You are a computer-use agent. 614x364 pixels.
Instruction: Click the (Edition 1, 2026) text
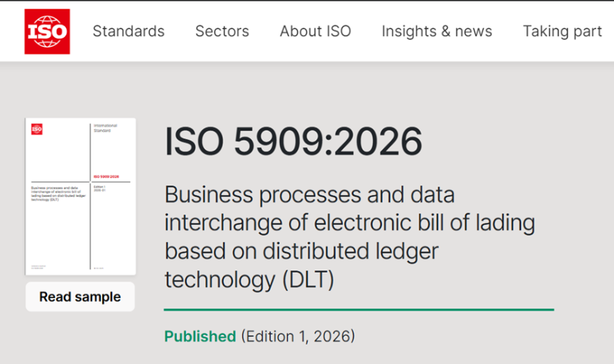pyautogui.click(x=298, y=336)
